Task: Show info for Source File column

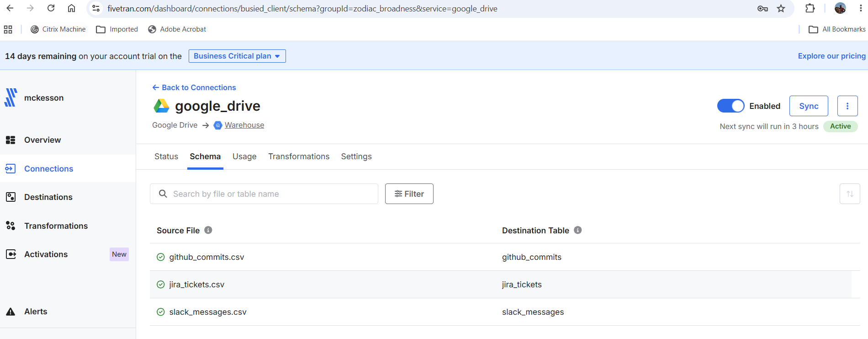Action: 208,230
